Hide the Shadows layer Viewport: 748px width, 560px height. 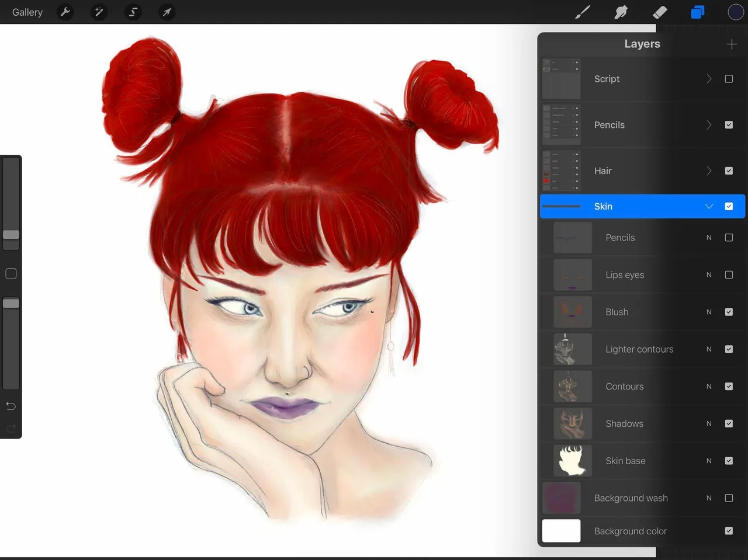click(x=729, y=424)
